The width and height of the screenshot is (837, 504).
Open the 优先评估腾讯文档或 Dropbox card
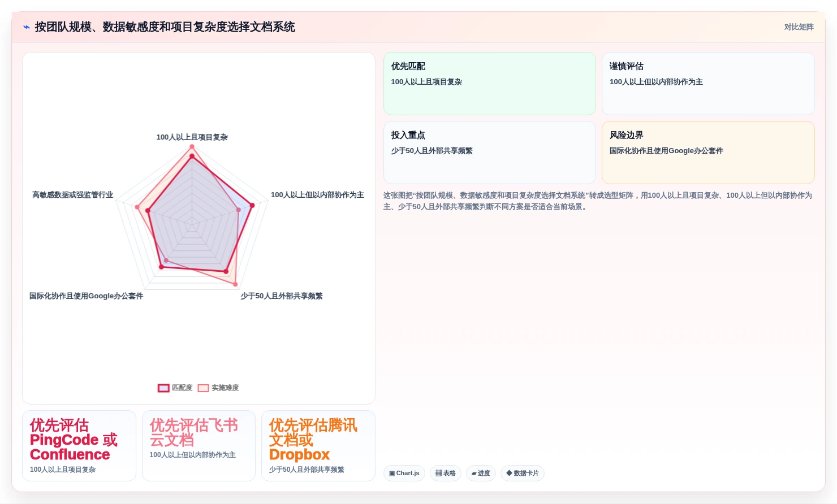(318, 446)
